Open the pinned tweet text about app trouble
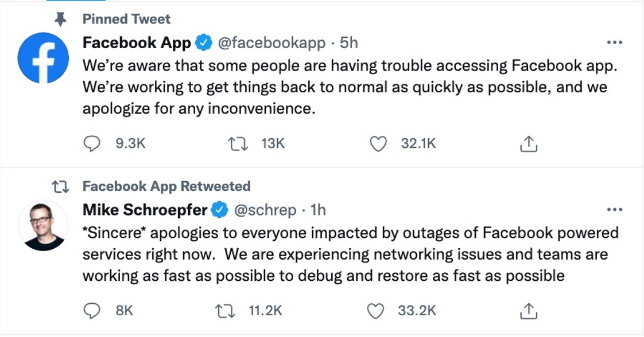The width and height of the screenshot is (644, 337). pos(344,87)
